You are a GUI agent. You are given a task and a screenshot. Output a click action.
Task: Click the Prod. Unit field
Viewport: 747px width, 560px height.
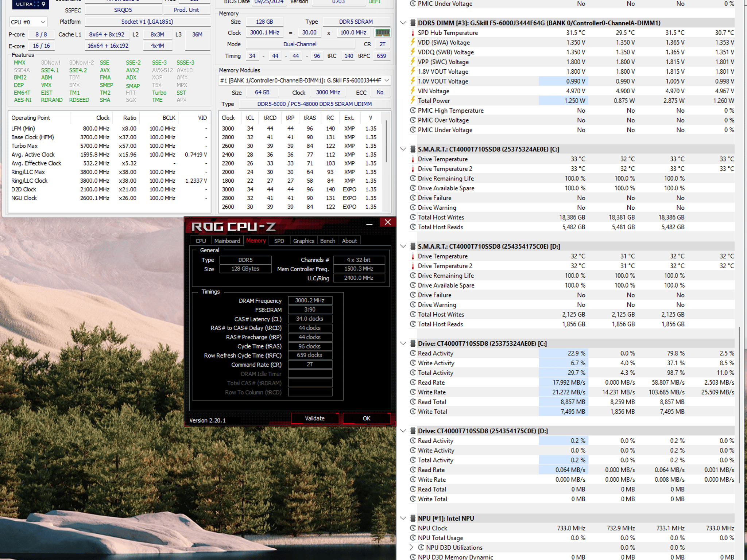point(186,10)
